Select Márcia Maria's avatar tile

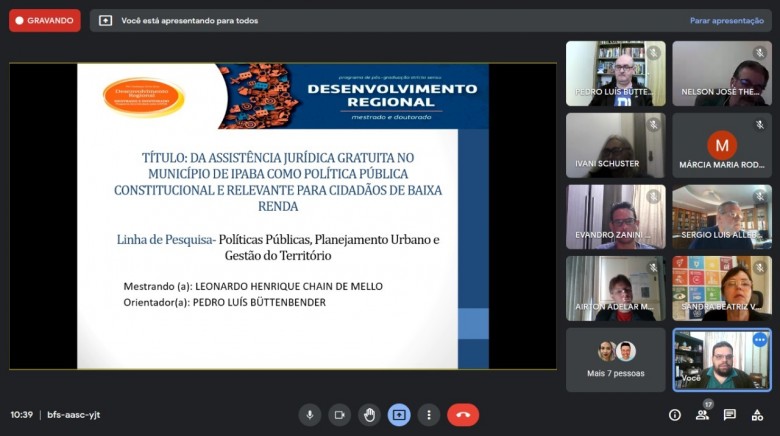point(721,145)
